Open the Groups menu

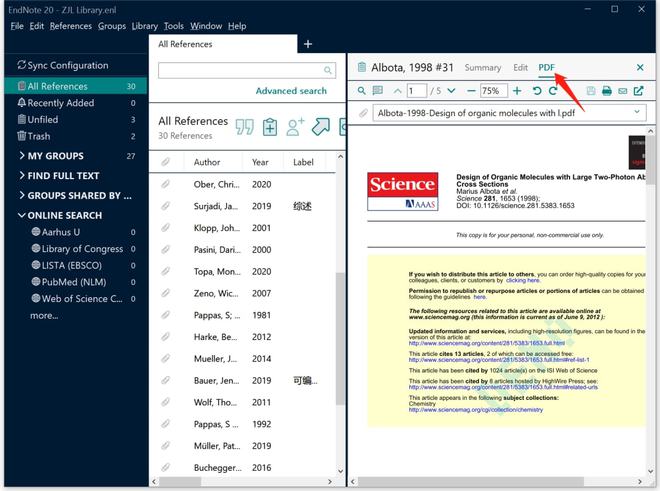[x=112, y=26]
